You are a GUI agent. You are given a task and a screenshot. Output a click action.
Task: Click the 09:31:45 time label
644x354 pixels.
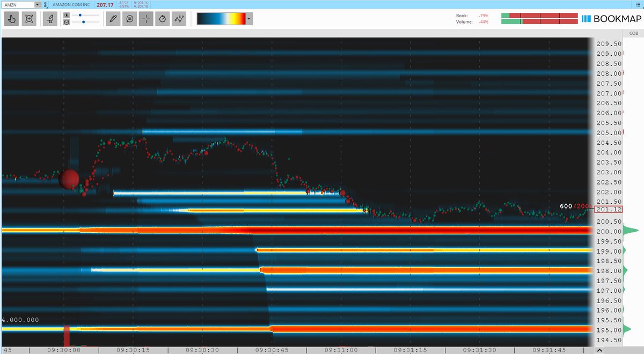click(548, 349)
